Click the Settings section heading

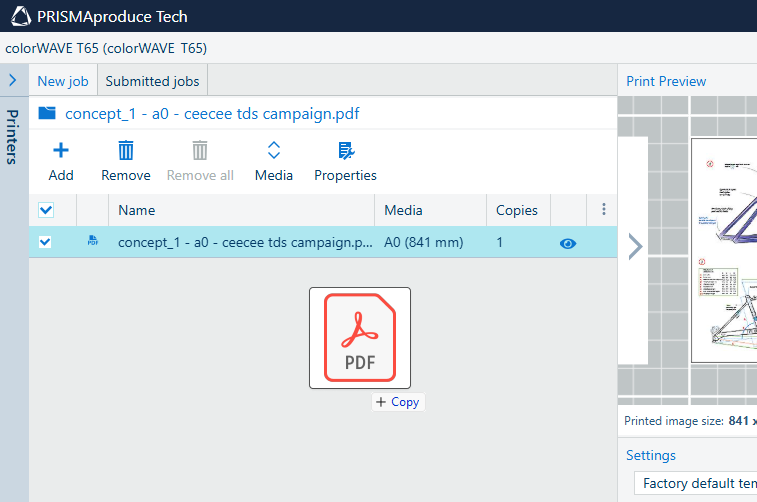[x=651, y=455]
